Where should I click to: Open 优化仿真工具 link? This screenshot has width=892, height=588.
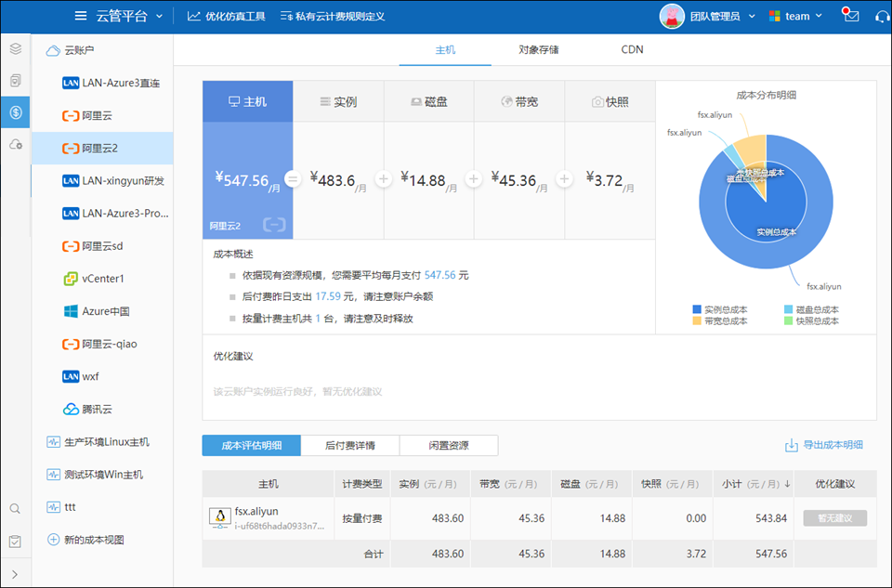pos(227,16)
